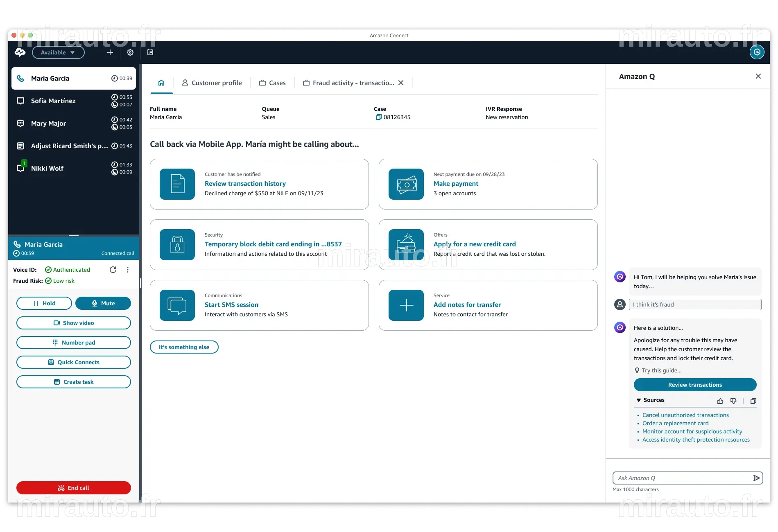Open the settings gear in top bar
Image resolution: width=778 pixels, height=532 pixels.
pos(130,52)
